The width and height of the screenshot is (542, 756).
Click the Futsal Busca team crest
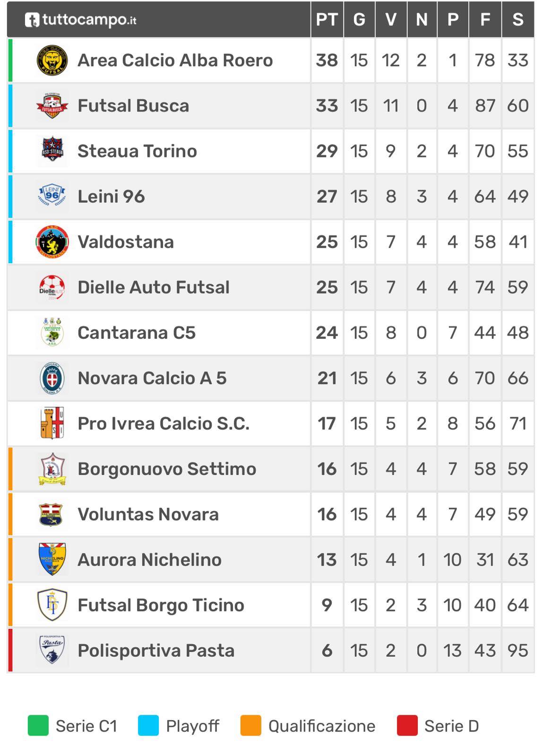coord(52,106)
